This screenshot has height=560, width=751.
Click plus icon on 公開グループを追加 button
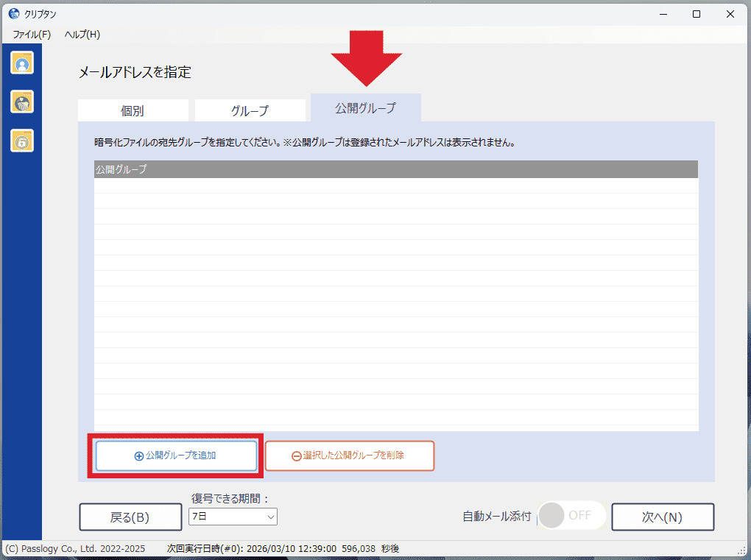coord(139,456)
